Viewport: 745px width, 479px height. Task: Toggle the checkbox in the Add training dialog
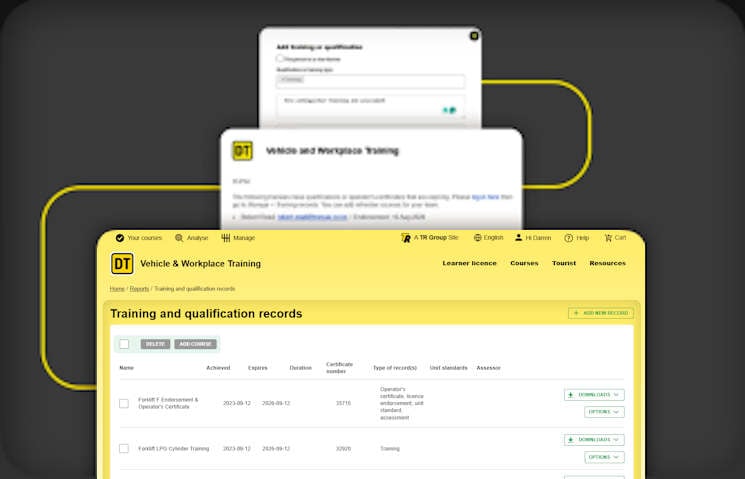point(280,58)
